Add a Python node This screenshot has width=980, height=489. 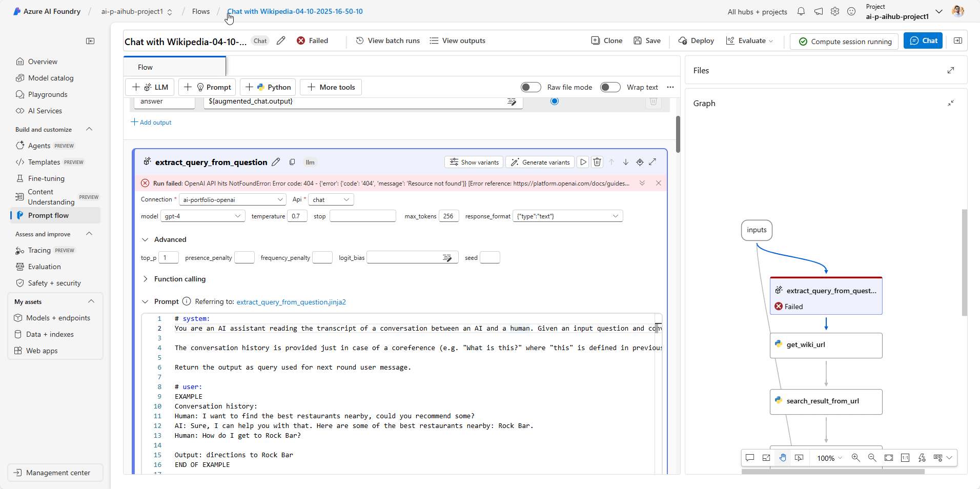point(269,87)
